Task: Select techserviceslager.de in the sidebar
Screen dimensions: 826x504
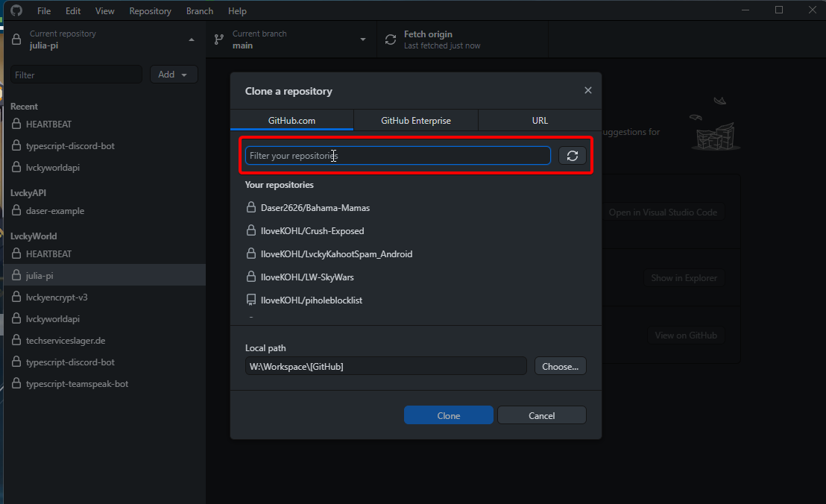Action: click(66, 341)
